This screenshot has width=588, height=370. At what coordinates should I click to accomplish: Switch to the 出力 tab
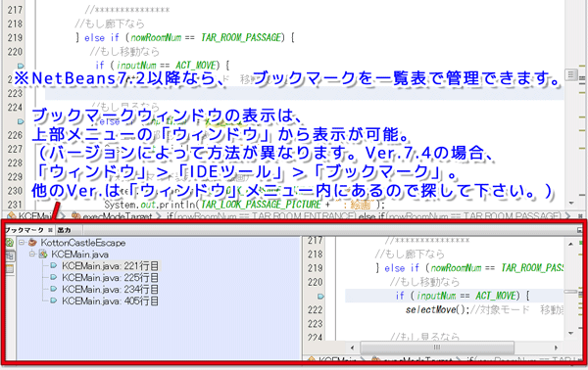64,230
